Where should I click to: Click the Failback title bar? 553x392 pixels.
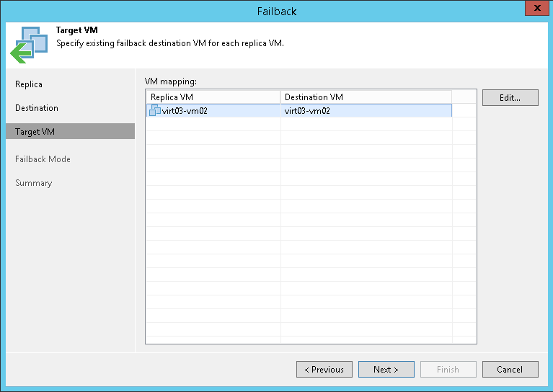tap(276, 11)
